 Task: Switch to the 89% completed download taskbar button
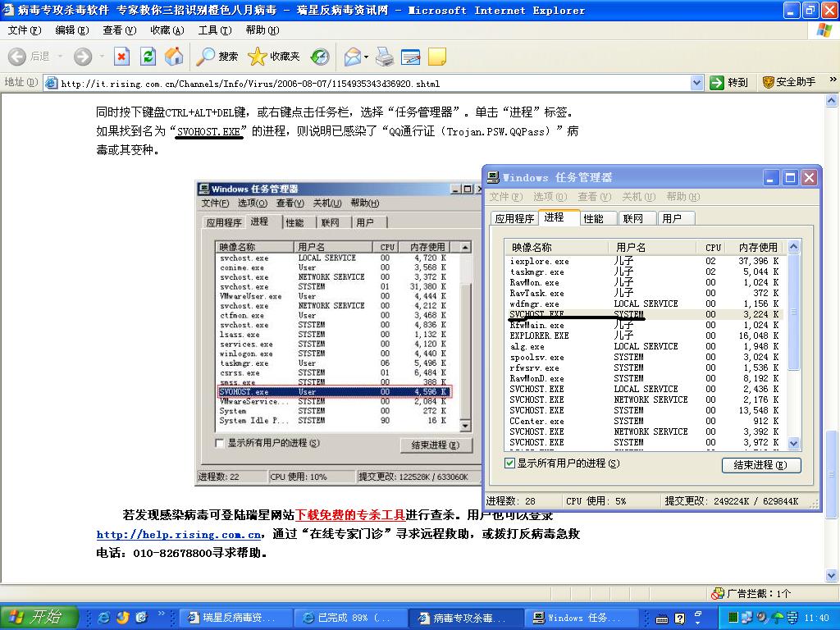click(x=351, y=618)
